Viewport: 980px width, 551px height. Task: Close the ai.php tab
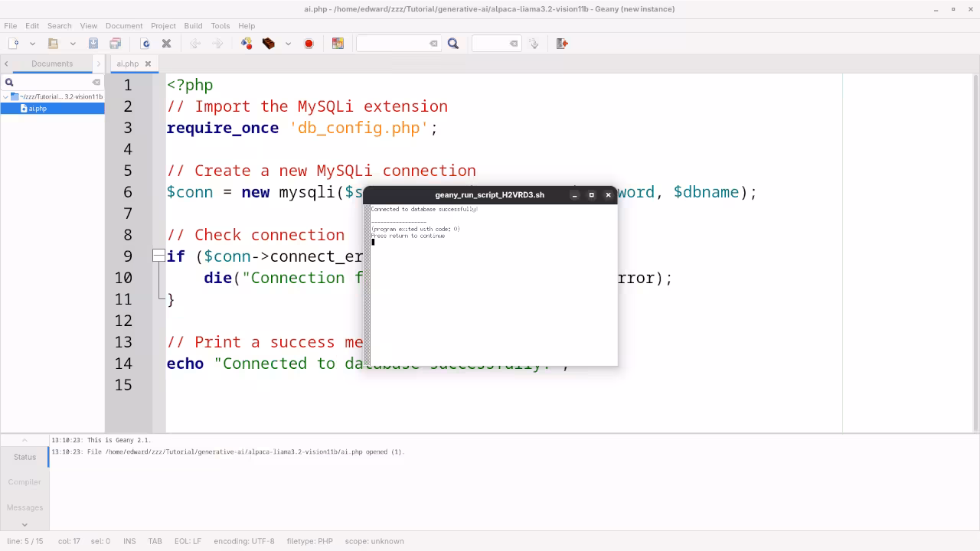click(148, 64)
